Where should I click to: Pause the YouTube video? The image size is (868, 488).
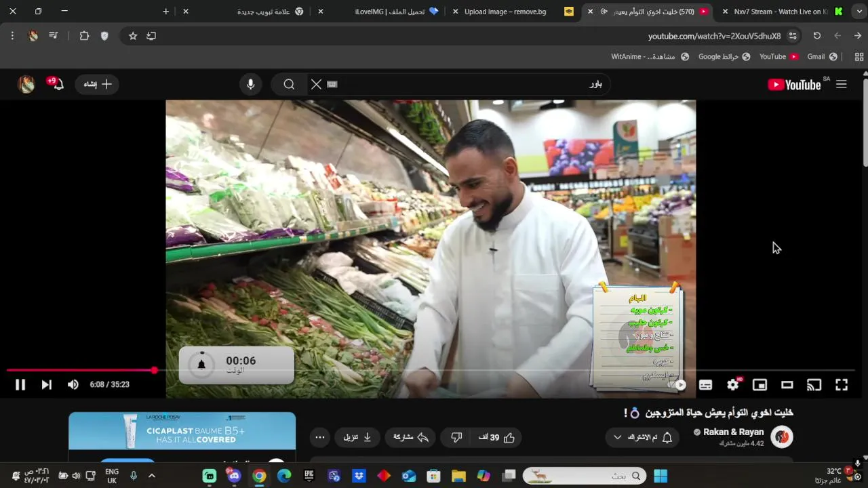coord(20,385)
